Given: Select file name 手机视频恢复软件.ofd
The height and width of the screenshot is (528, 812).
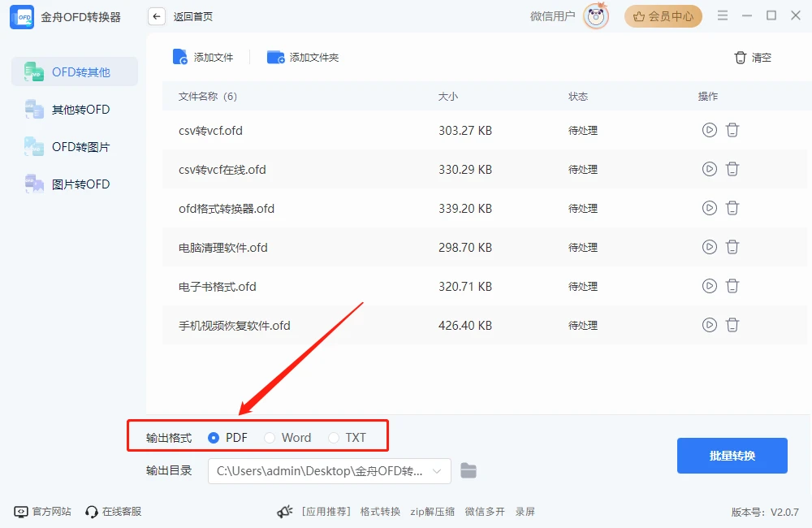Looking at the screenshot, I should click(234, 326).
